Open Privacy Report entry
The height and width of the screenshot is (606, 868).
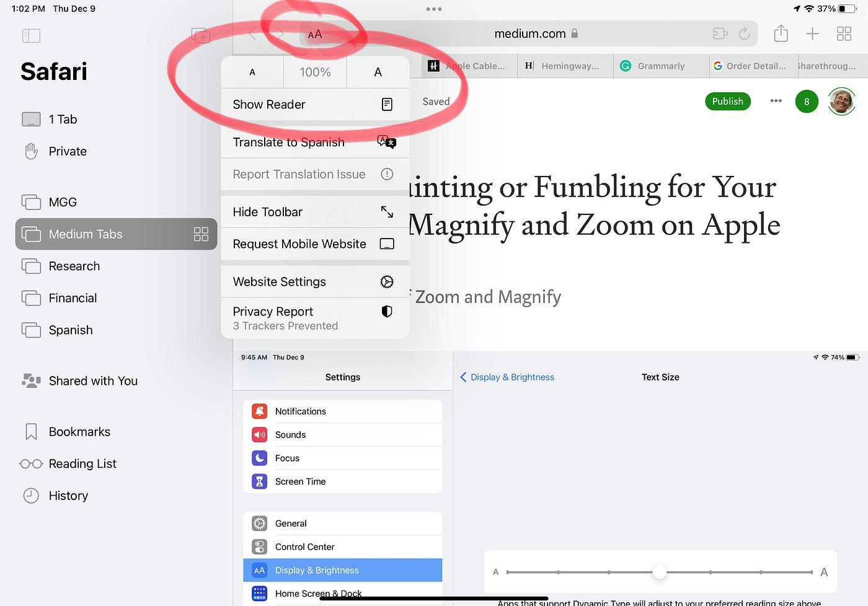click(x=315, y=318)
